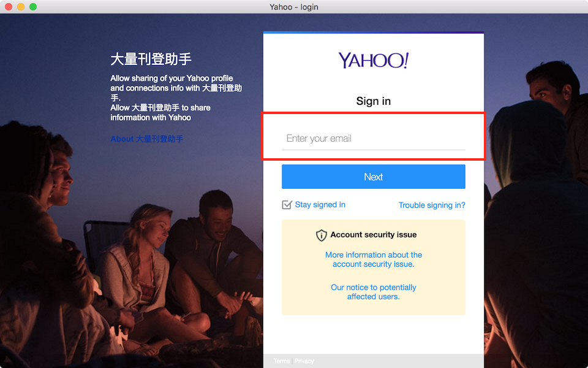Click the Yahoo! logo

pyautogui.click(x=373, y=60)
